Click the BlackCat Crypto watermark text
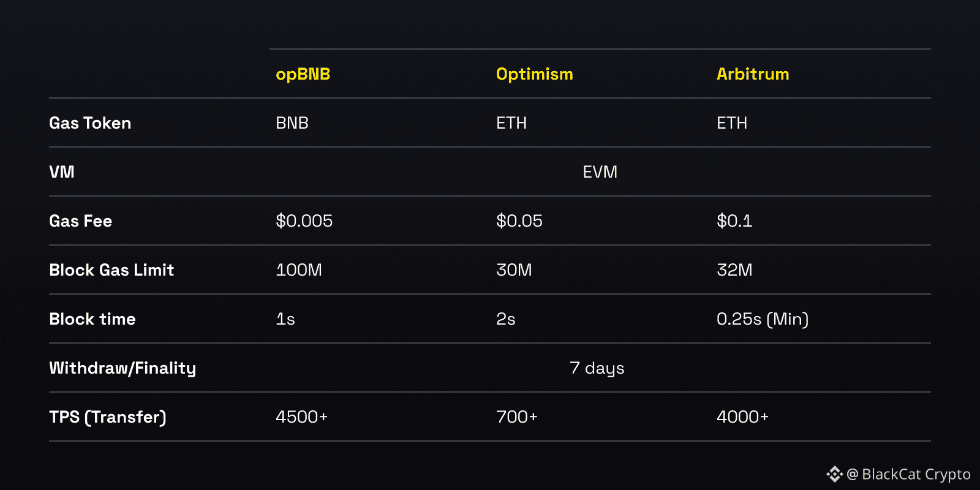980x490 pixels. [909, 474]
